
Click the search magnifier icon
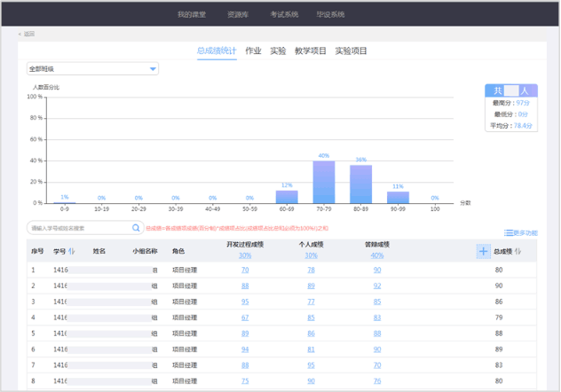pos(136,229)
